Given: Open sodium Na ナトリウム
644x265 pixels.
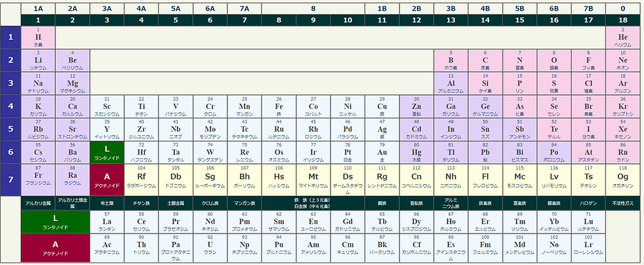Looking at the screenshot, I should tap(38, 84).
